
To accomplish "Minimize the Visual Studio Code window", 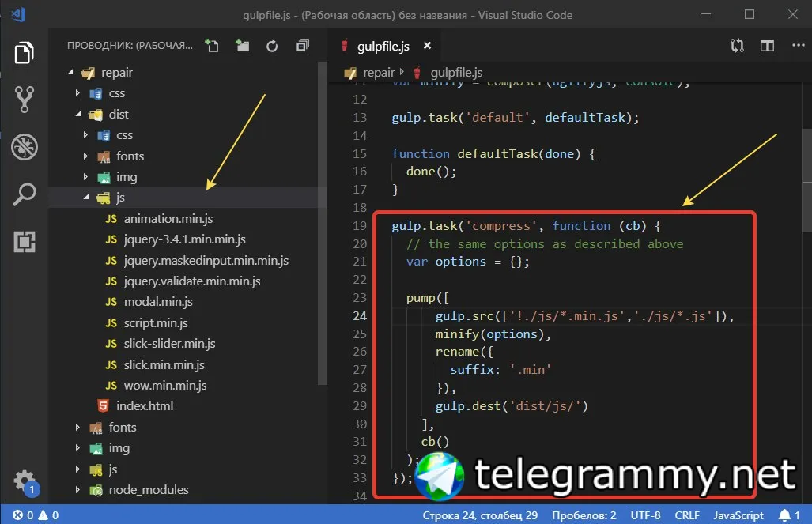I will [x=706, y=14].
